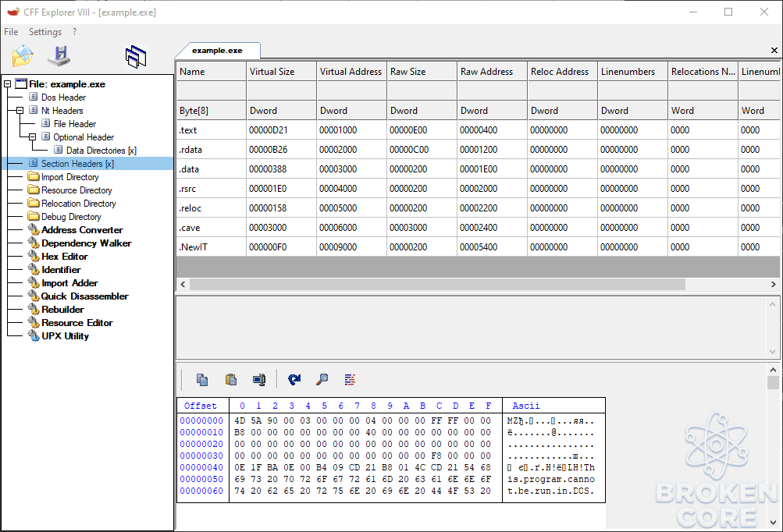Click the Rebuilder tool icon
783x532 pixels.
tap(34, 310)
